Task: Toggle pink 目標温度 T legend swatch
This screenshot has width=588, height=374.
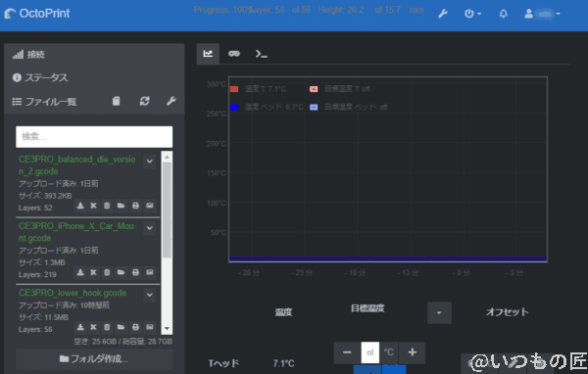Action: tap(314, 89)
